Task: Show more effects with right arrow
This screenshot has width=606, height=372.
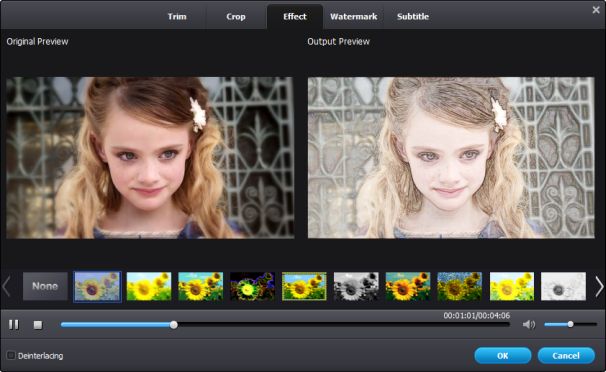Action: (x=599, y=287)
